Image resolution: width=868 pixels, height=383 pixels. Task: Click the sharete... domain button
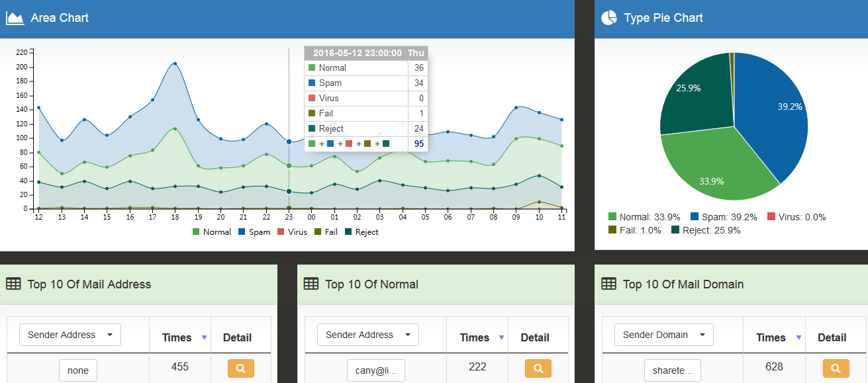672,370
